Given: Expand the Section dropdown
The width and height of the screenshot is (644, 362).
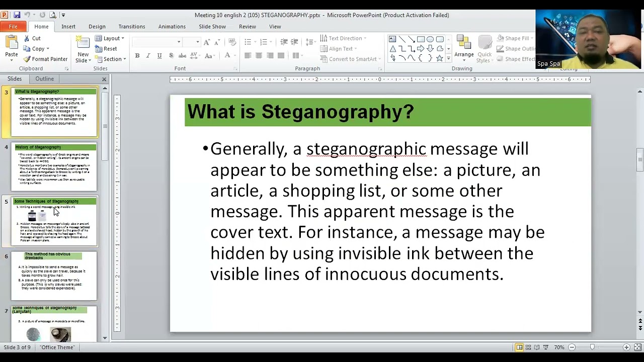Looking at the screenshot, I should (110, 59).
